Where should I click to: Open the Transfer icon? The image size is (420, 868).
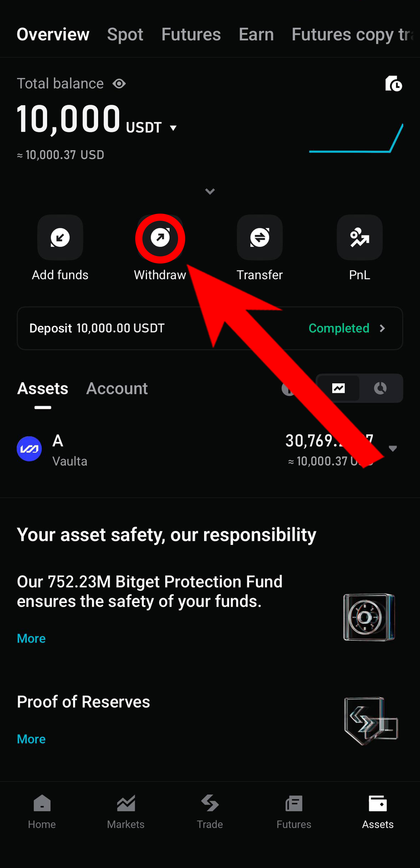260,238
